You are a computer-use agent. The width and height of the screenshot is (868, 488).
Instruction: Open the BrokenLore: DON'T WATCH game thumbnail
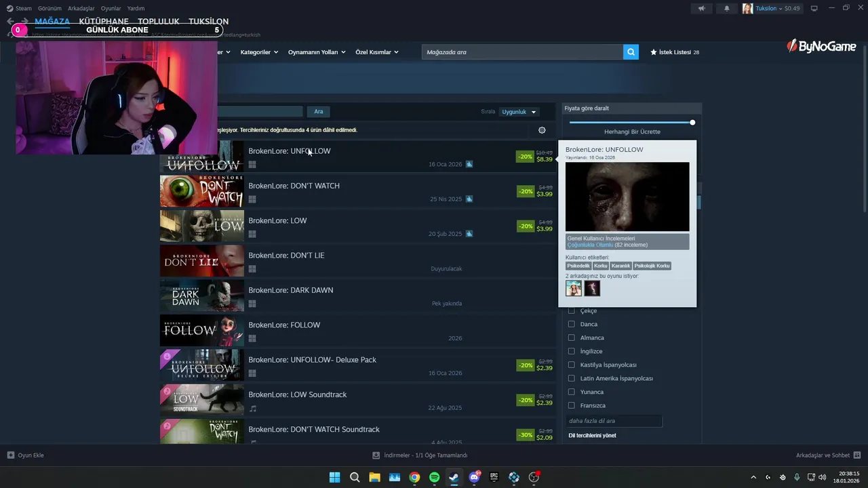coord(201,191)
